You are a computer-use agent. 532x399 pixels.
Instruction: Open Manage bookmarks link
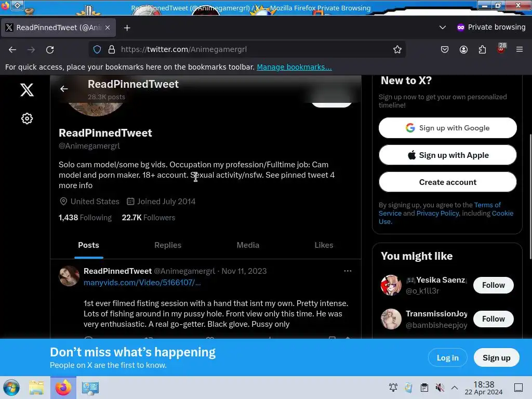click(x=294, y=67)
